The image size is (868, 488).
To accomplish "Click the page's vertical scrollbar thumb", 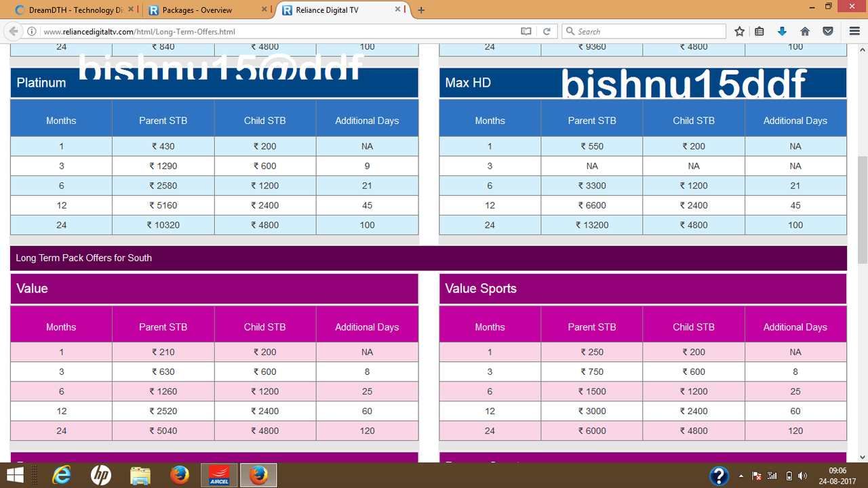I will [x=863, y=210].
